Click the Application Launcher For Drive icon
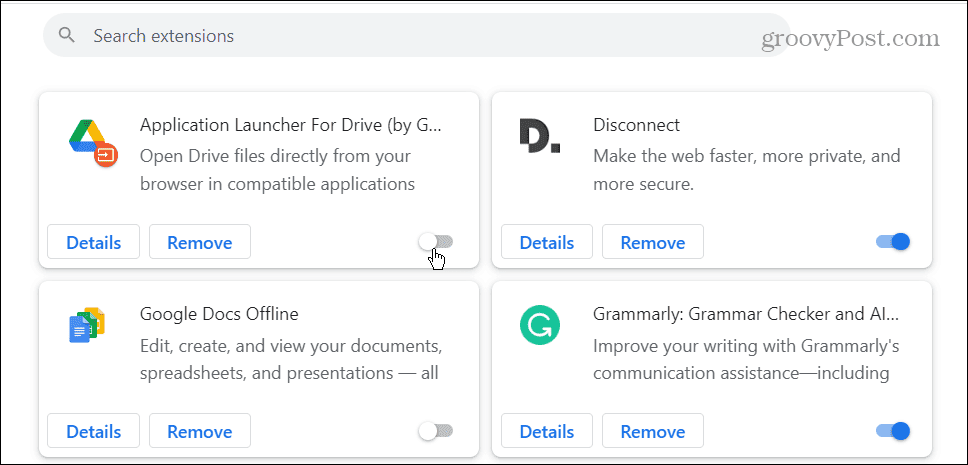 (x=93, y=145)
